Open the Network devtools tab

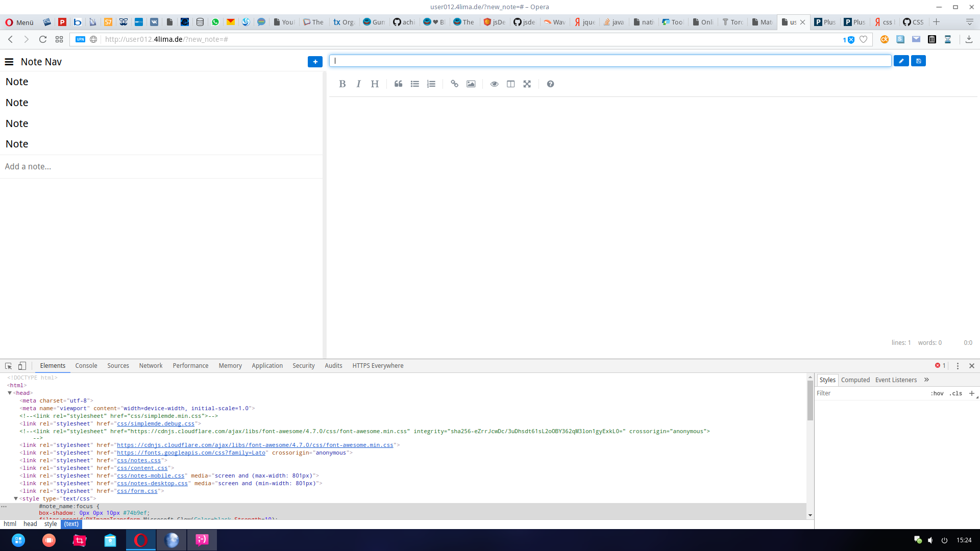pos(151,366)
